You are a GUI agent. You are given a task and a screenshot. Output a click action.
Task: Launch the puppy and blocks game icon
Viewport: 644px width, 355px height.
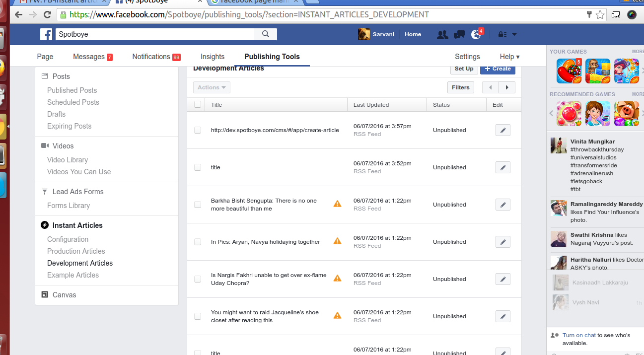[x=598, y=71]
